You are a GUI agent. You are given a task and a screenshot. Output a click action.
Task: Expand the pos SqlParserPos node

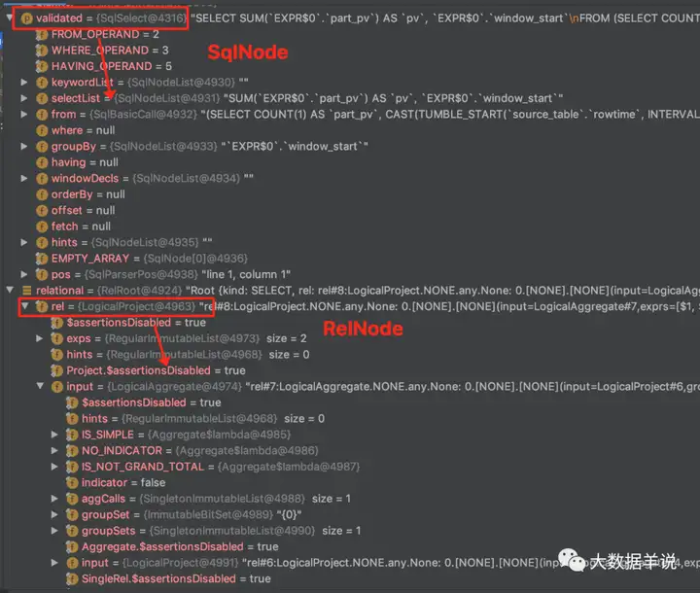coord(24,274)
